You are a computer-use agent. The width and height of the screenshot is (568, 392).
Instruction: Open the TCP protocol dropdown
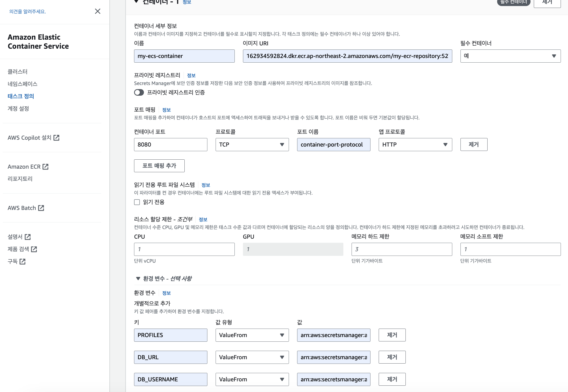[252, 145]
